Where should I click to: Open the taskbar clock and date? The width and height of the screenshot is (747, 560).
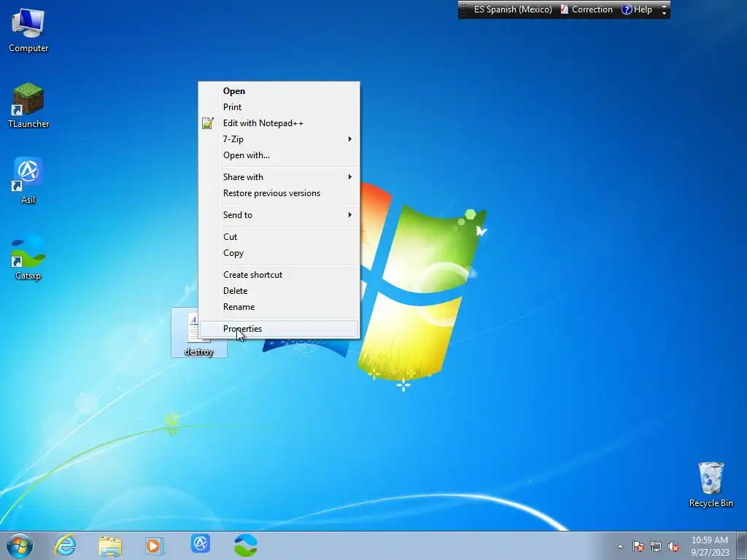click(x=709, y=546)
